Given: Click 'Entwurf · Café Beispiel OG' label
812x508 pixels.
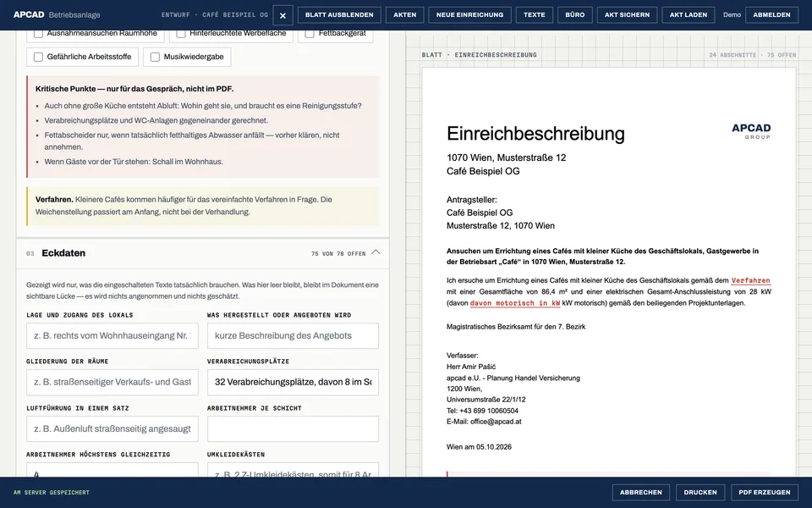Looking at the screenshot, I should 214,15.
